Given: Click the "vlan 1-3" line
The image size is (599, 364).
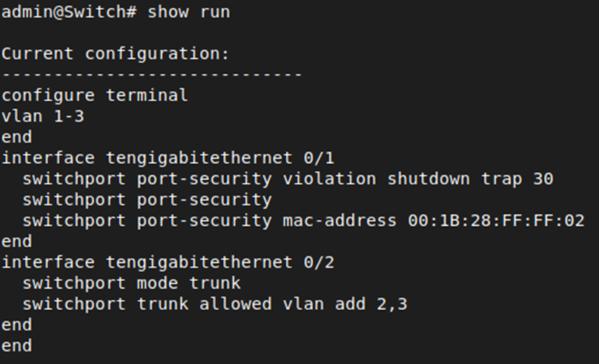Looking at the screenshot, I should point(42,116).
